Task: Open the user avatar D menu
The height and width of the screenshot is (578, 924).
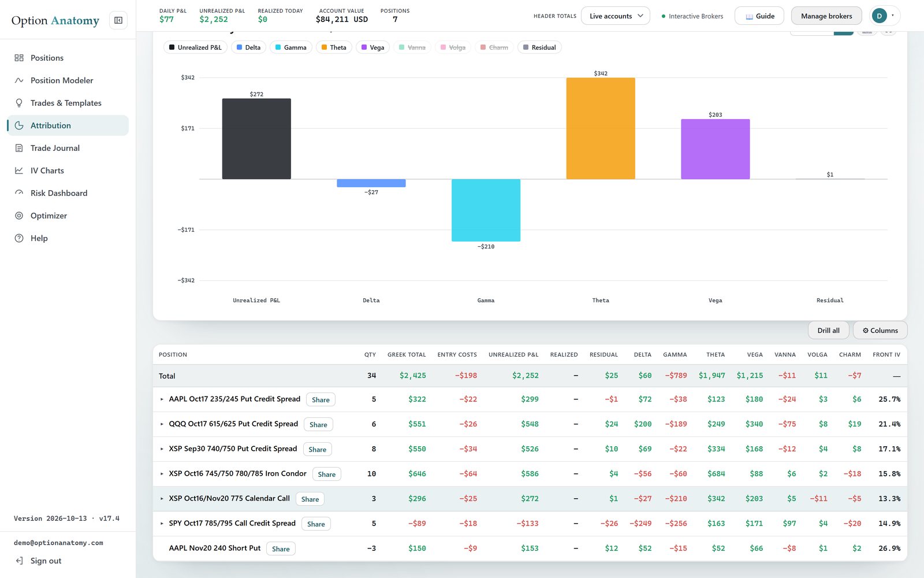Action: coord(884,16)
